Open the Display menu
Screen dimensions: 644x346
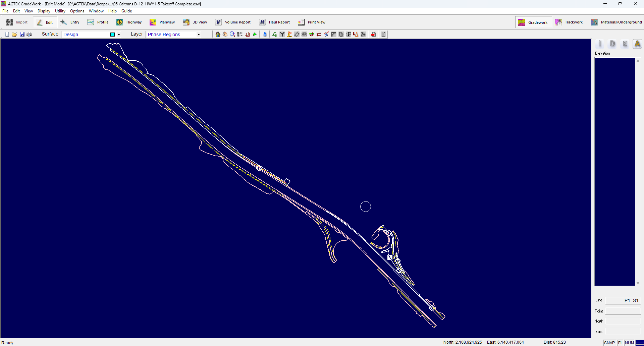[x=44, y=11]
